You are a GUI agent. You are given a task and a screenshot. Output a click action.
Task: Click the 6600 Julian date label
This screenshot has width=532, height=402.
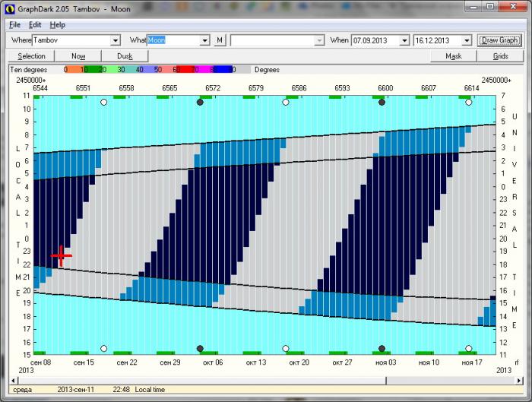point(385,88)
